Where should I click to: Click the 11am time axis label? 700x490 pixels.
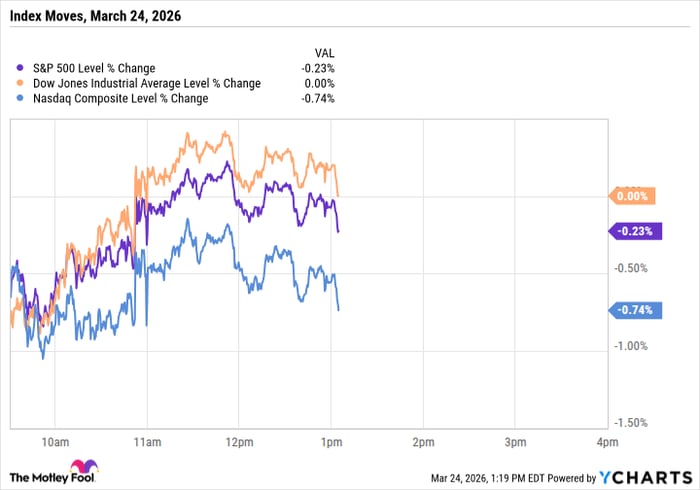(146, 440)
